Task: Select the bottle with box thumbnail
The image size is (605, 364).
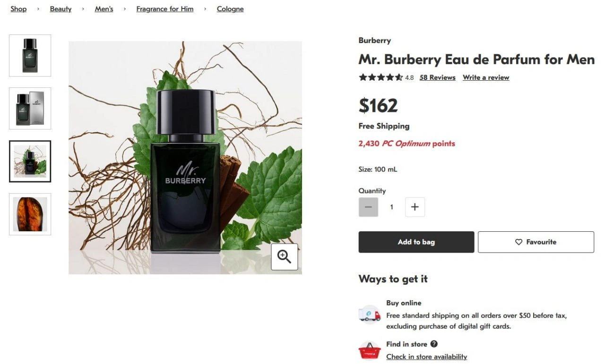Action: (x=30, y=108)
